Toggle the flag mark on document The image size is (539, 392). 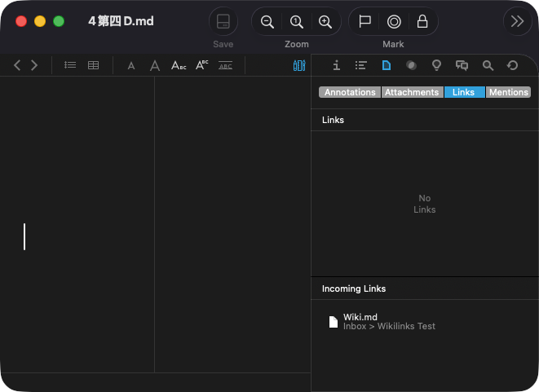pos(365,22)
